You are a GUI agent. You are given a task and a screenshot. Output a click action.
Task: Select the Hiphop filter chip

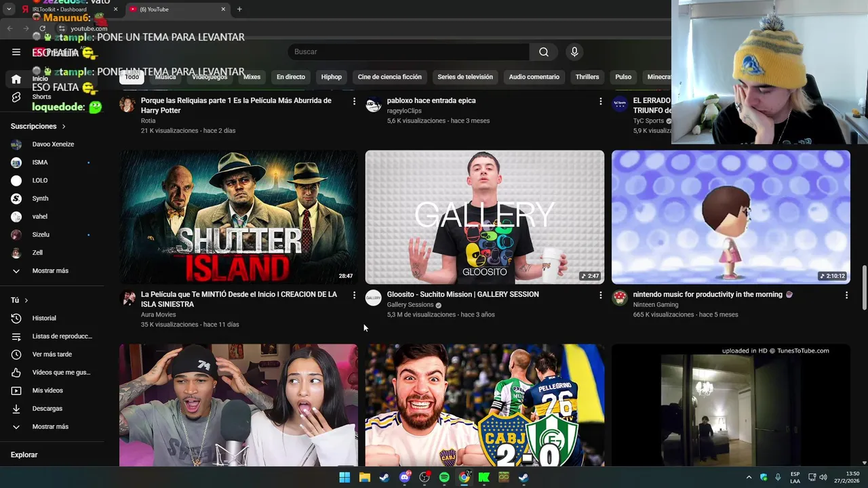[x=332, y=77]
